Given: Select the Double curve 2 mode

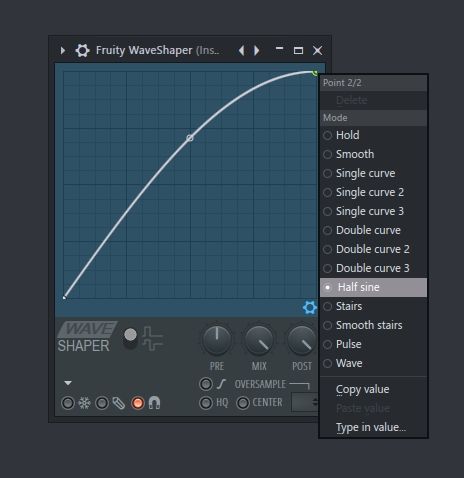Looking at the screenshot, I should 373,249.
